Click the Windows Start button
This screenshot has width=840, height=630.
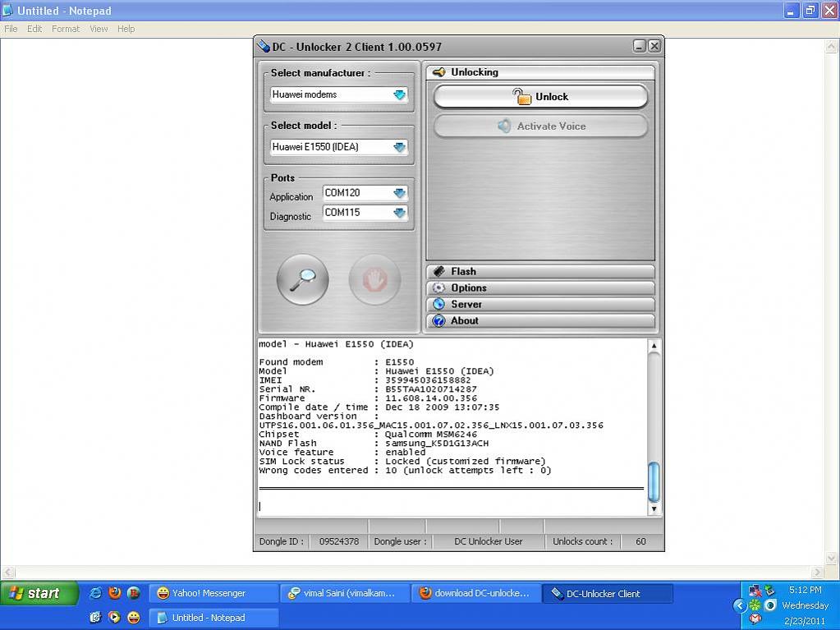click(x=39, y=593)
